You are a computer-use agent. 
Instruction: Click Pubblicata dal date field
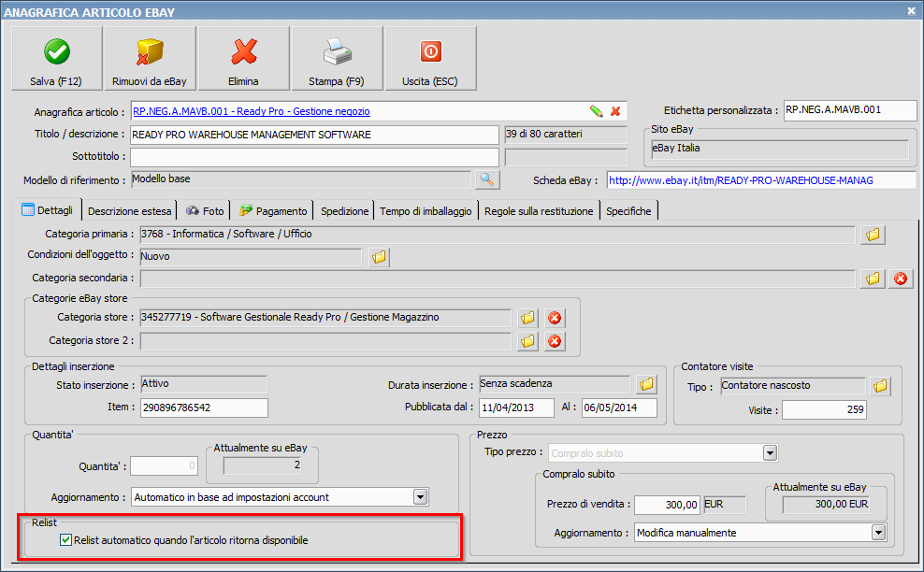pos(516,408)
